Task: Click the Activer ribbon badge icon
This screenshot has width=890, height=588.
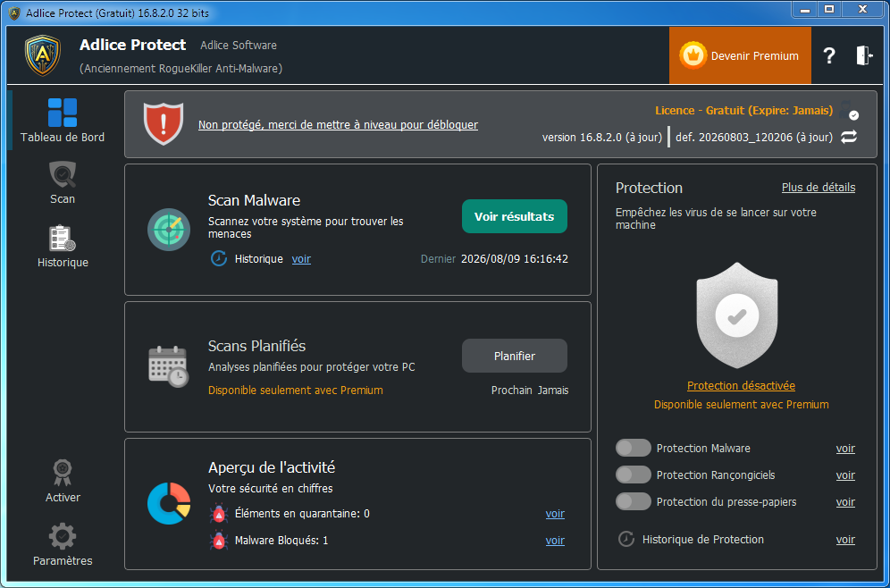Action: pos(63,473)
